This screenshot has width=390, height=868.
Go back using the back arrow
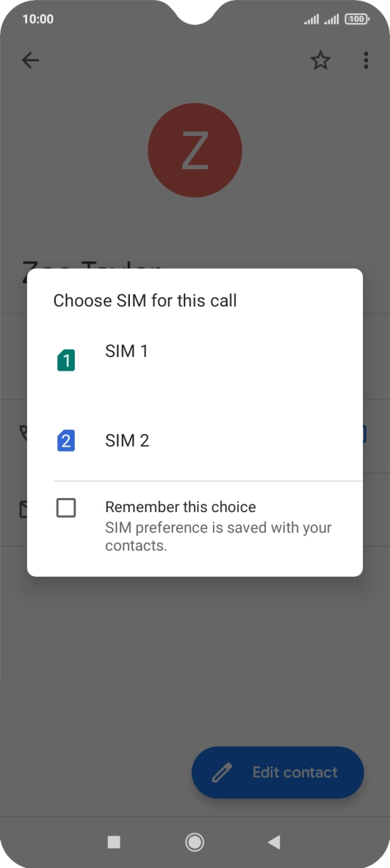(x=30, y=60)
